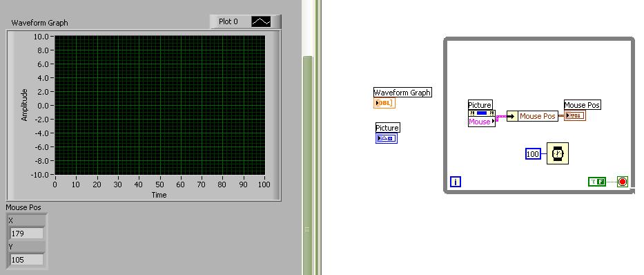Click the 100 numeric constant
The image size is (644, 275).
coord(533,153)
